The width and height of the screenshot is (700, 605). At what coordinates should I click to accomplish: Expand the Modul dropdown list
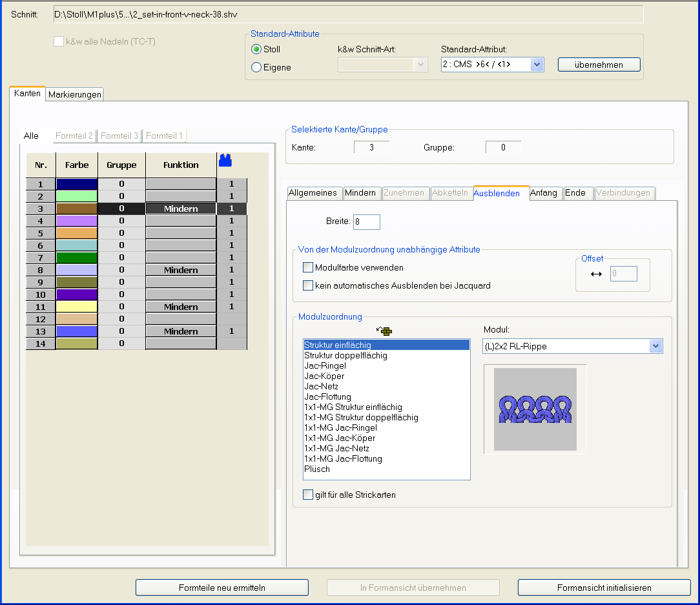click(656, 347)
